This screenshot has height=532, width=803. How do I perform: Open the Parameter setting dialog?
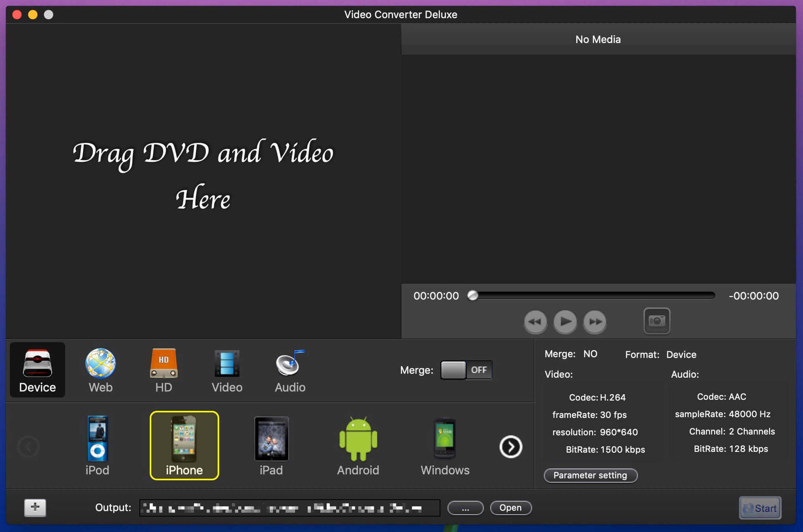(590, 475)
